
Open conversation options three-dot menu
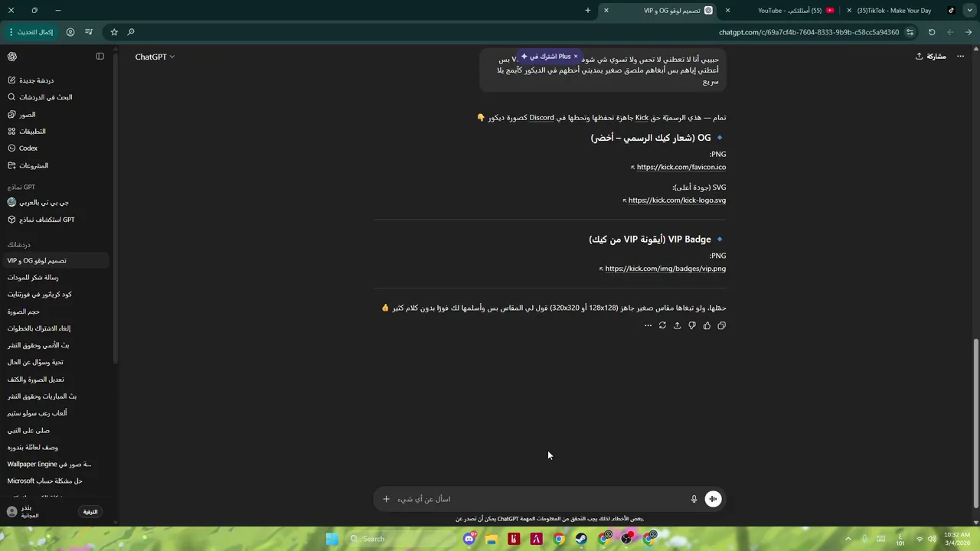[x=960, y=57]
